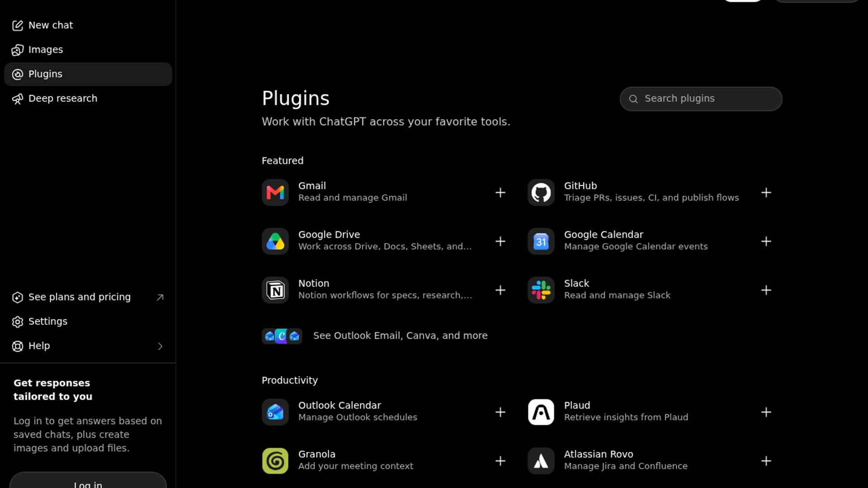The image size is (868, 488).
Task: Click the Atlassian Rovo plugin name
Action: 599,454
